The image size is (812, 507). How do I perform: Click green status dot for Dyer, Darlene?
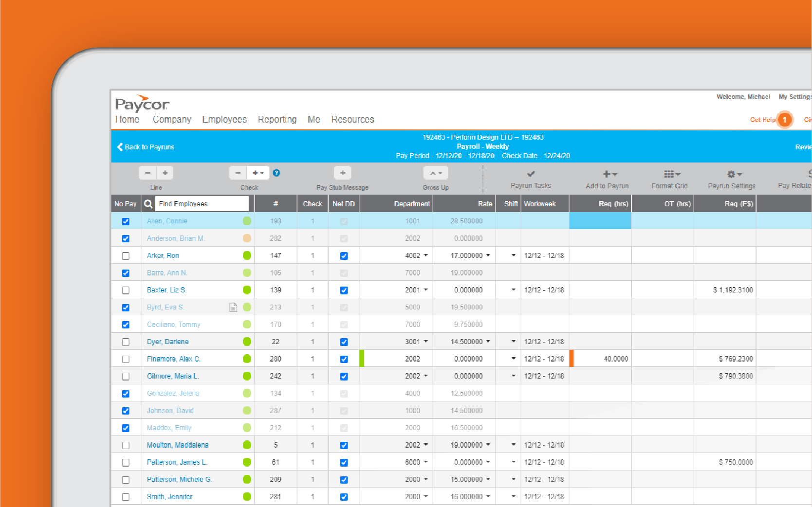(x=247, y=342)
